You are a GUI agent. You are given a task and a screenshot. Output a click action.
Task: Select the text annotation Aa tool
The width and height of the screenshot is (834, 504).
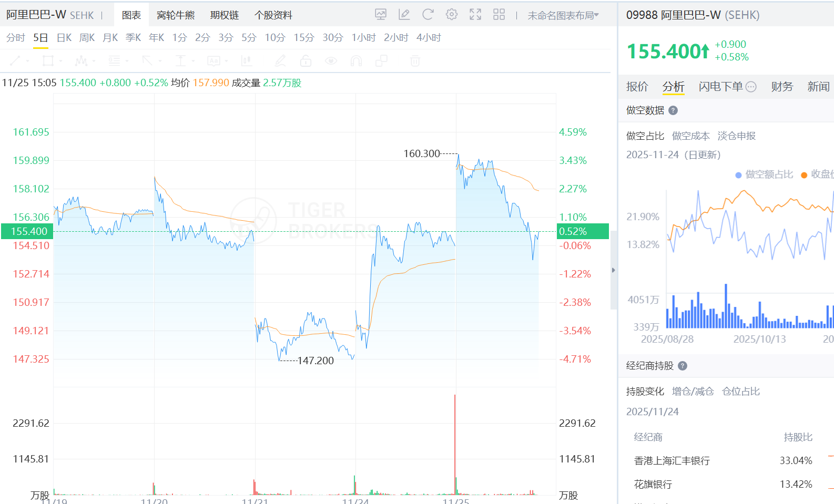point(213,61)
